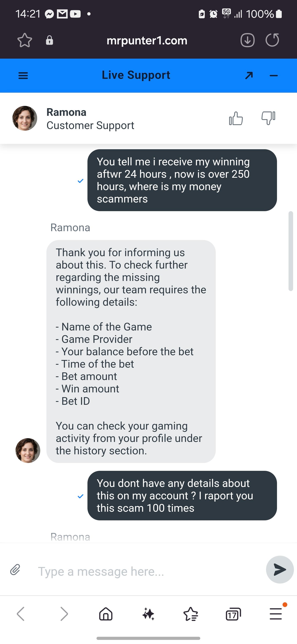
Task: Click the chat scrollbar thumb
Action: tap(291, 251)
